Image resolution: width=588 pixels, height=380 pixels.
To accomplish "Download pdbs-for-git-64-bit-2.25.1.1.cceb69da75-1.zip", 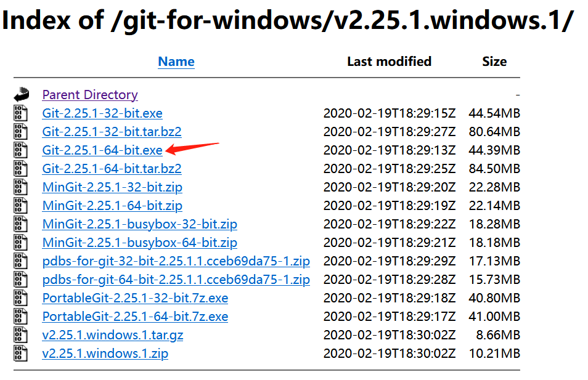I will [176, 280].
